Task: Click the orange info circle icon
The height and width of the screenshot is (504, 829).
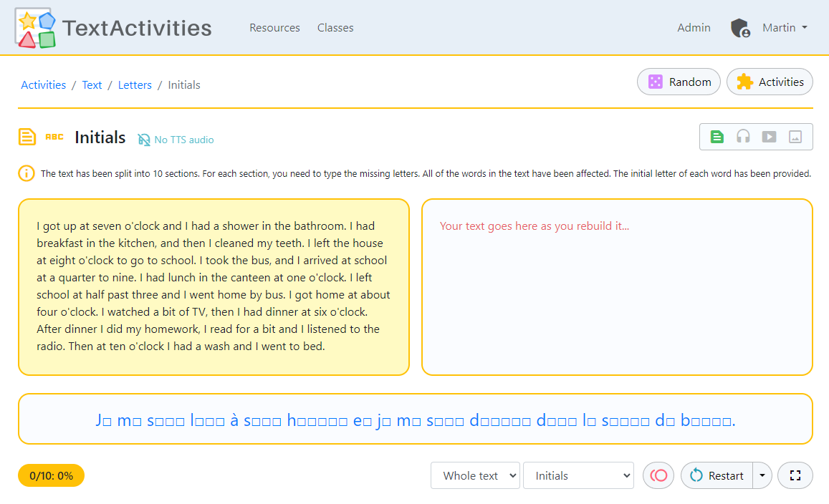Action: coord(27,173)
